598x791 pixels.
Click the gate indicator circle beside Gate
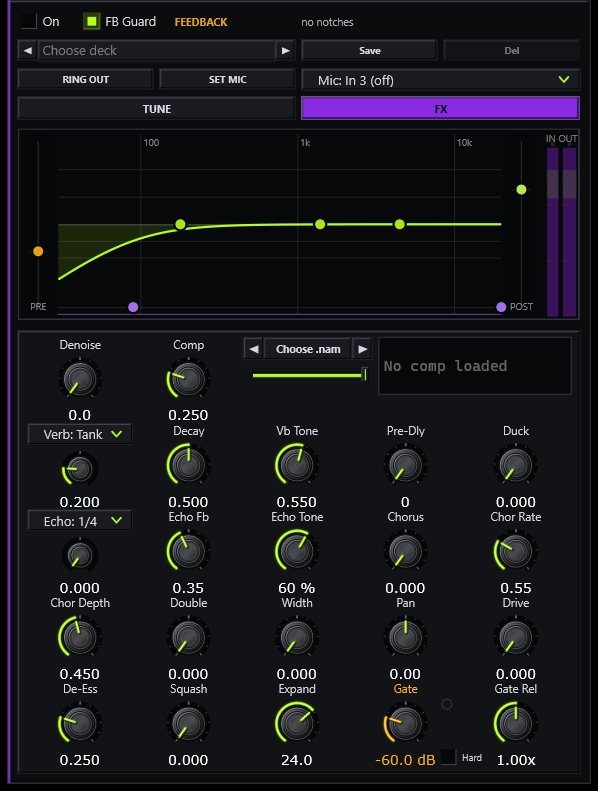coord(447,704)
